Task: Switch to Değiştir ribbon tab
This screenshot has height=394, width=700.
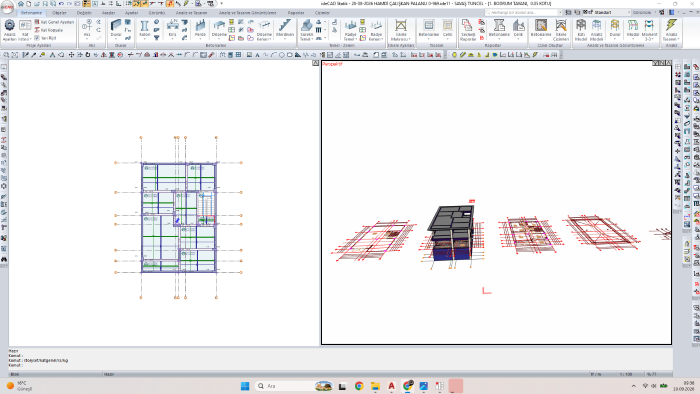Action: (84, 13)
